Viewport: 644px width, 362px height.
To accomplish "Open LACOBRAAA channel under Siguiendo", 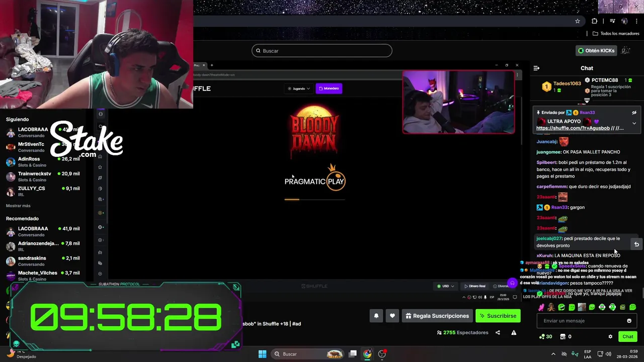I will pyautogui.click(x=43, y=132).
